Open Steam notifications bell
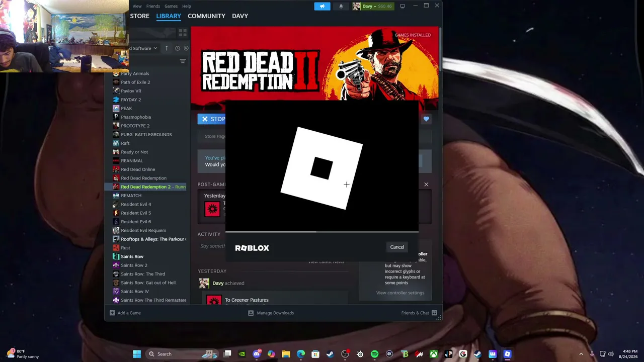The height and width of the screenshot is (362, 644). [x=341, y=6]
